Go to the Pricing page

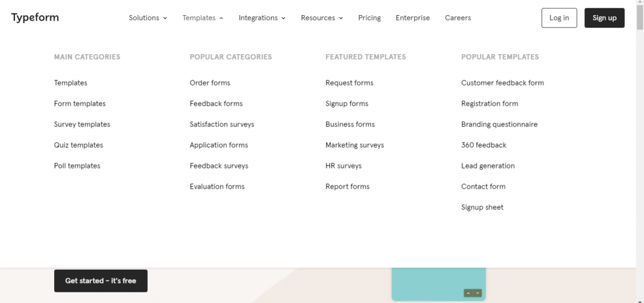[369, 18]
